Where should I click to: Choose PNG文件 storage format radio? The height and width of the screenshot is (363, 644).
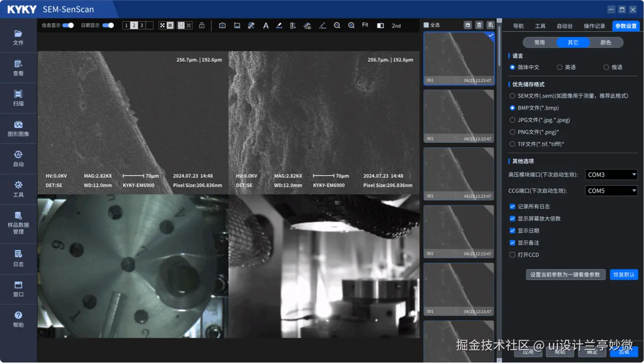click(512, 132)
